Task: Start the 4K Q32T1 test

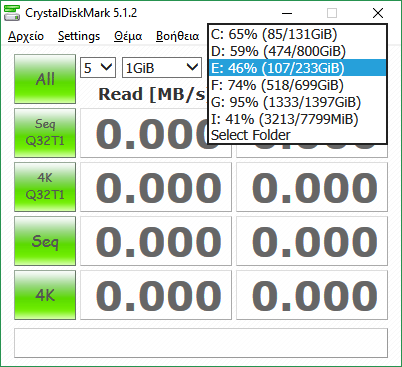Action: point(45,187)
